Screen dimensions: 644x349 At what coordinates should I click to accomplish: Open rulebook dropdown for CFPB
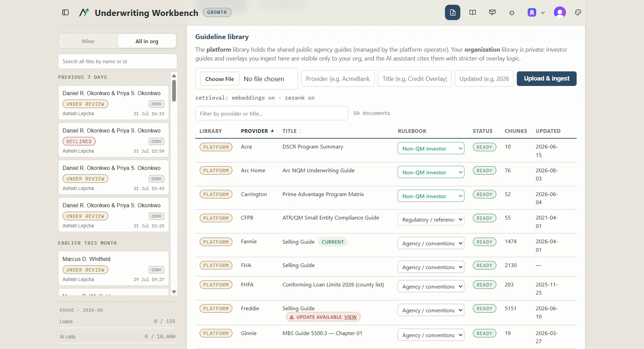431,220
